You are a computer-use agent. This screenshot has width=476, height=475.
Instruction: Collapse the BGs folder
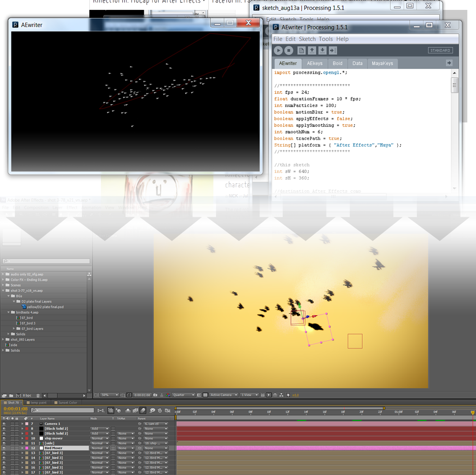point(9,296)
